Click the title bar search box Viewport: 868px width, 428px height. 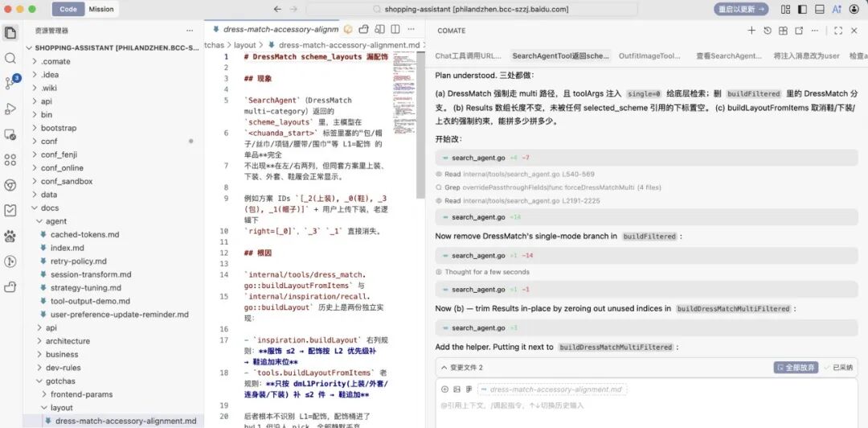472,9
